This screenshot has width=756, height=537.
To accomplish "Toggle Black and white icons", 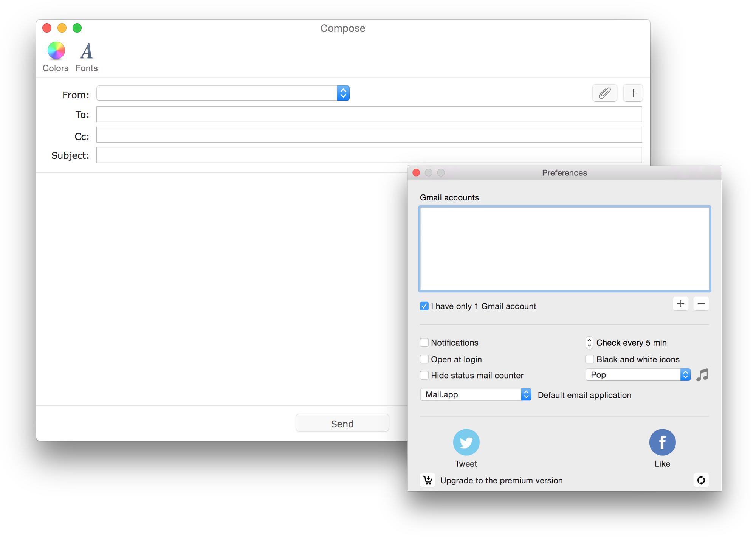I will (589, 359).
